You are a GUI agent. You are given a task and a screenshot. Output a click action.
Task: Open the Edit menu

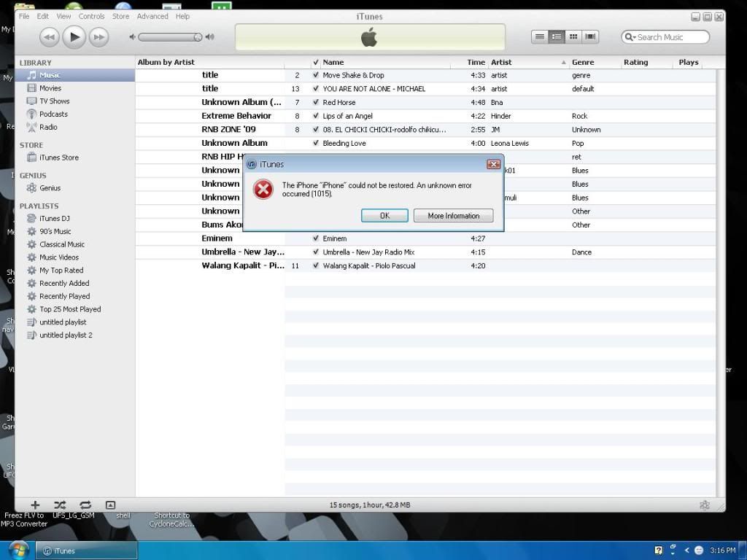43,16
